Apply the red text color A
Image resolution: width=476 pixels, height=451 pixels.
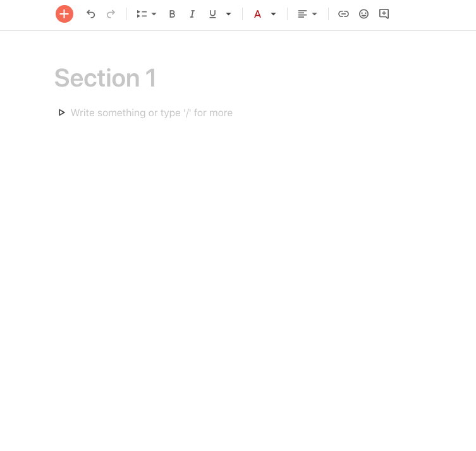point(257,14)
